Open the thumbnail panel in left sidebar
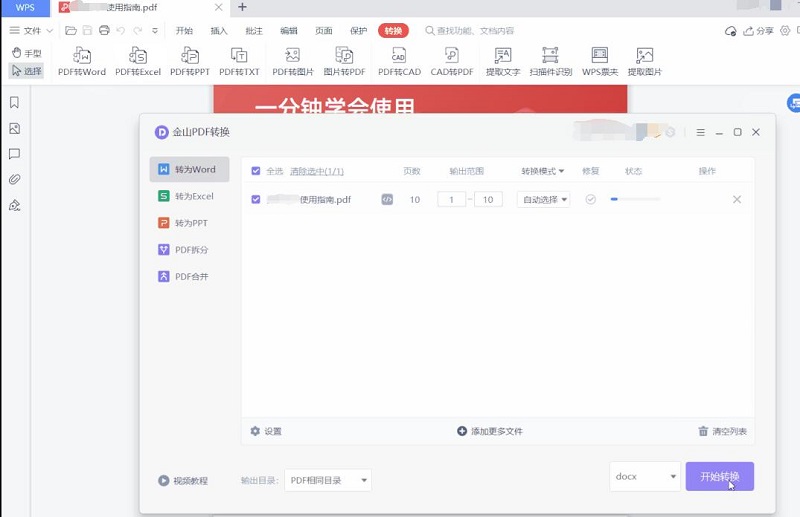The image size is (800, 517). pyautogui.click(x=14, y=128)
